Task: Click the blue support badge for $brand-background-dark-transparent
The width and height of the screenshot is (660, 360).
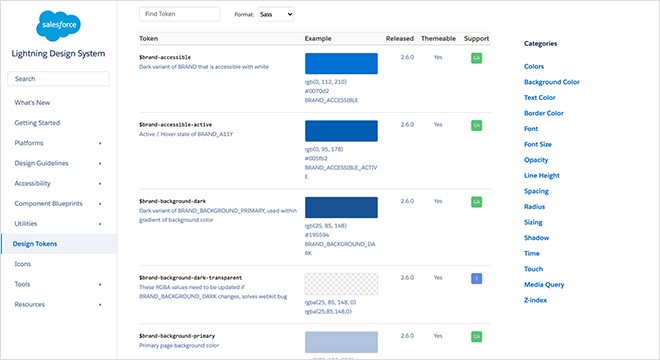Action: click(476, 278)
